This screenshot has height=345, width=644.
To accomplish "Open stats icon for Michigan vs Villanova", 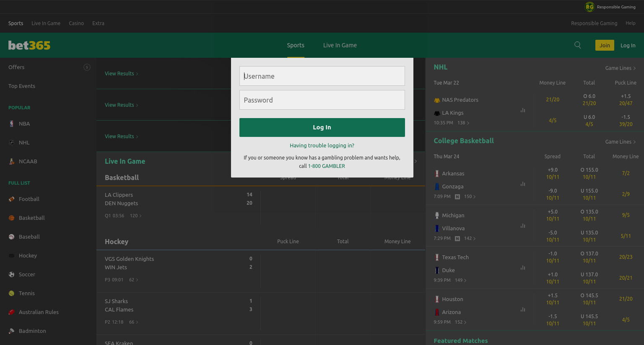I will [523, 226].
